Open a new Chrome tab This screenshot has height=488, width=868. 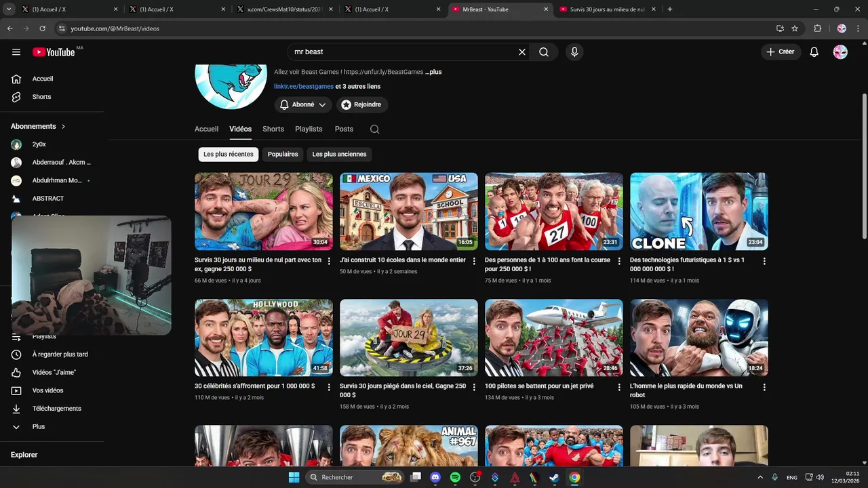(670, 9)
